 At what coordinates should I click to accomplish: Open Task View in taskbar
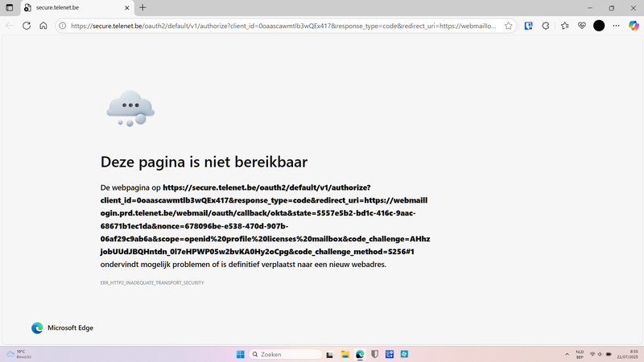click(x=330, y=355)
